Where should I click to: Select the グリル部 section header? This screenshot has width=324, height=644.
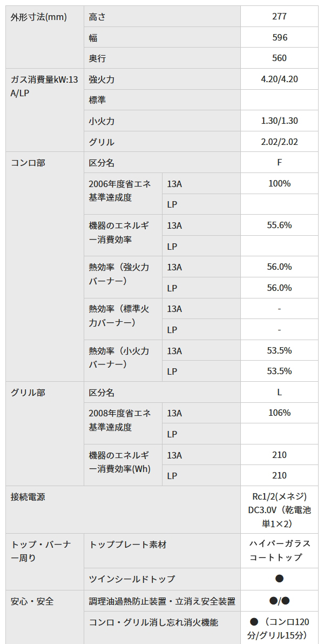tap(28, 393)
